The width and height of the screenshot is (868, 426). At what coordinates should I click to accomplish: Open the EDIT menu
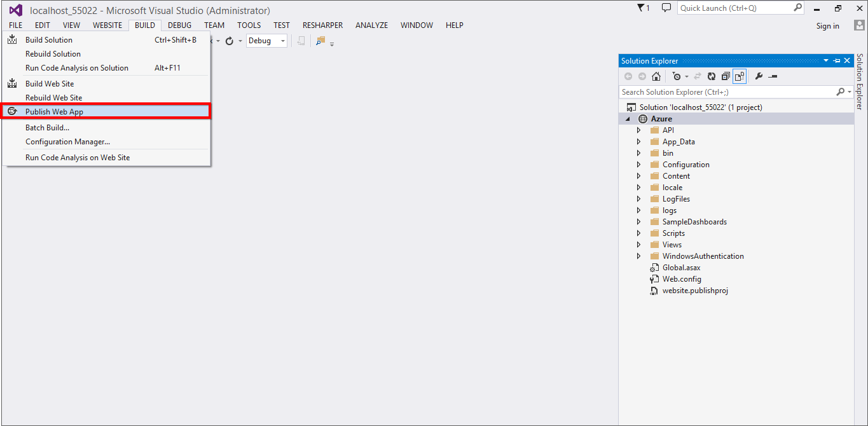click(43, 25)
